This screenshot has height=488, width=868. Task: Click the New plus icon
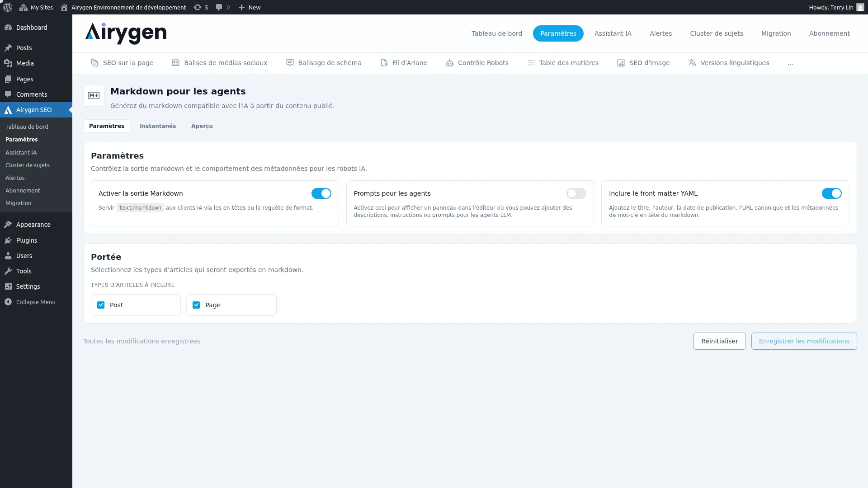pyautogui.click(x=241, y=7)
